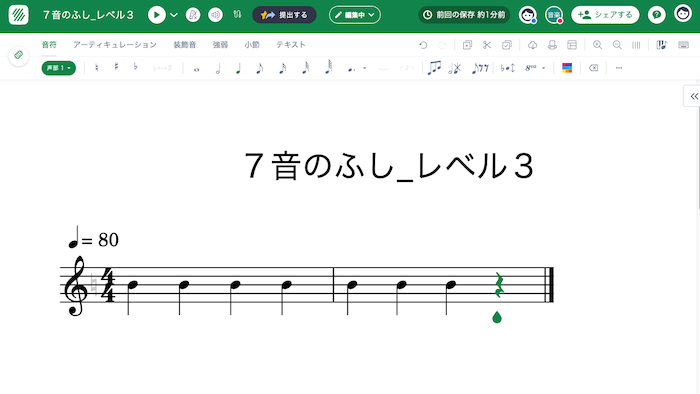Screen dimensions: 700x394
Task: Select the sixteenth note duration
Action: (x=283, y=68)
